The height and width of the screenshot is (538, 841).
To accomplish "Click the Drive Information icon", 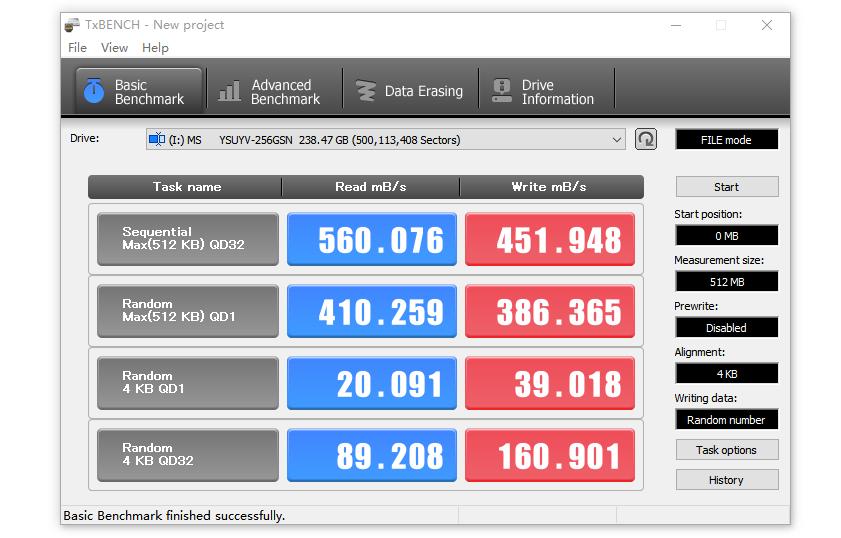I will 502,91.
